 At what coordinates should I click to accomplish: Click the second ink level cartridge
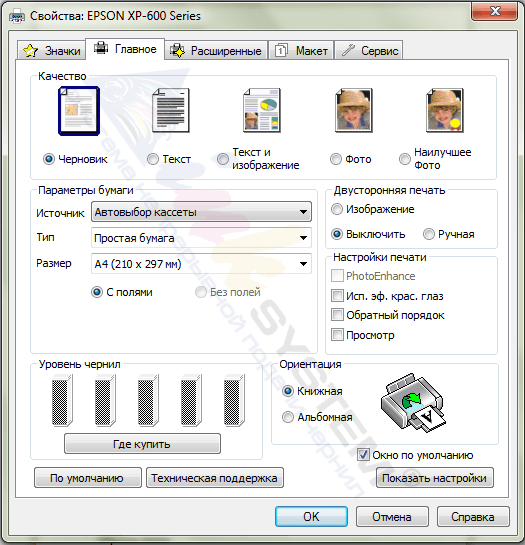[105, 400]
